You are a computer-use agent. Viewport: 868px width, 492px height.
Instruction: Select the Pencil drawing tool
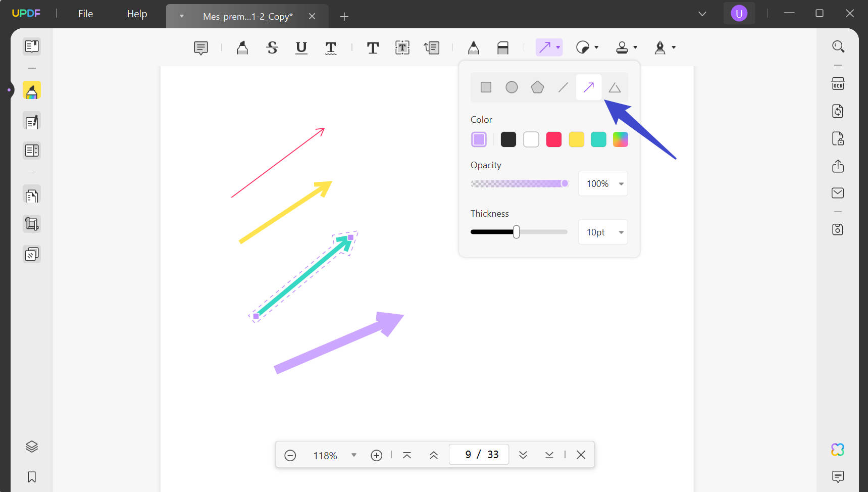[x=473, y=47]
